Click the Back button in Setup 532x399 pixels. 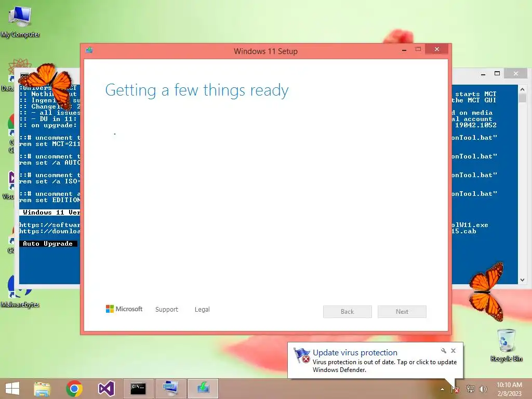(348, 312)
